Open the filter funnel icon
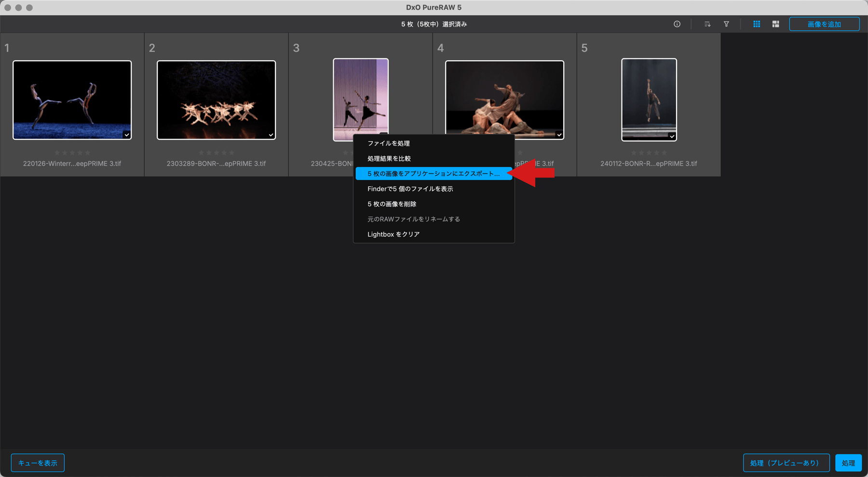 [x=726, y=24]
